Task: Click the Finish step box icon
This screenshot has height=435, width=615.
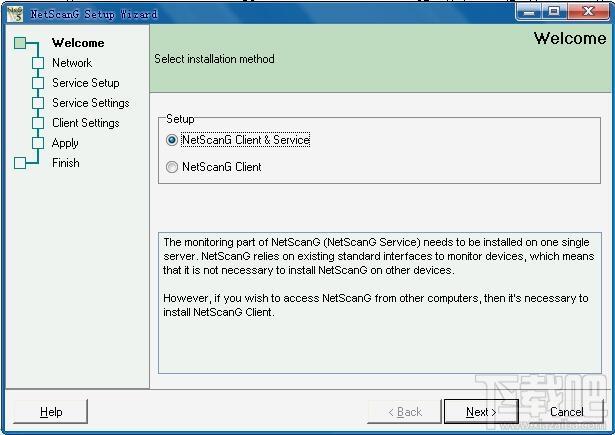Action: (20, 163)
